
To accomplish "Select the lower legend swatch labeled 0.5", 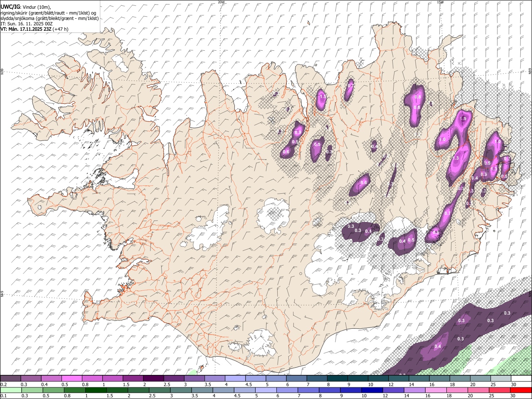I will (54, 390).
